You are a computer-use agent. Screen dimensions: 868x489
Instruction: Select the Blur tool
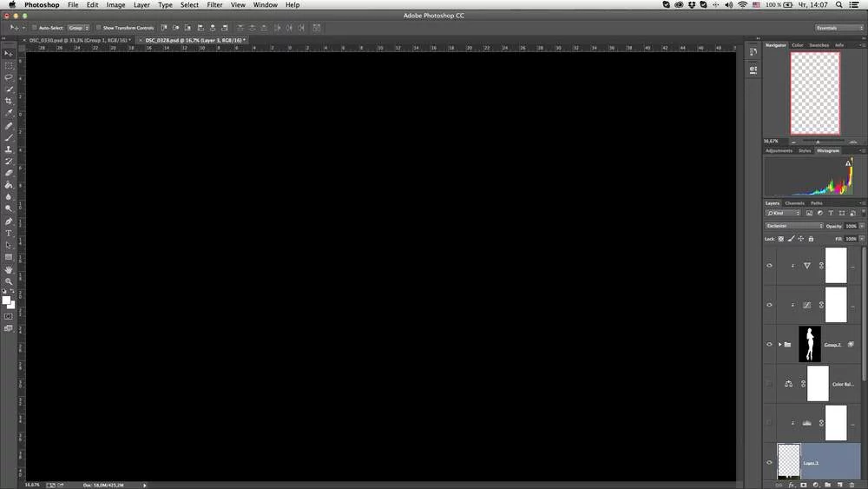(9, 196)
